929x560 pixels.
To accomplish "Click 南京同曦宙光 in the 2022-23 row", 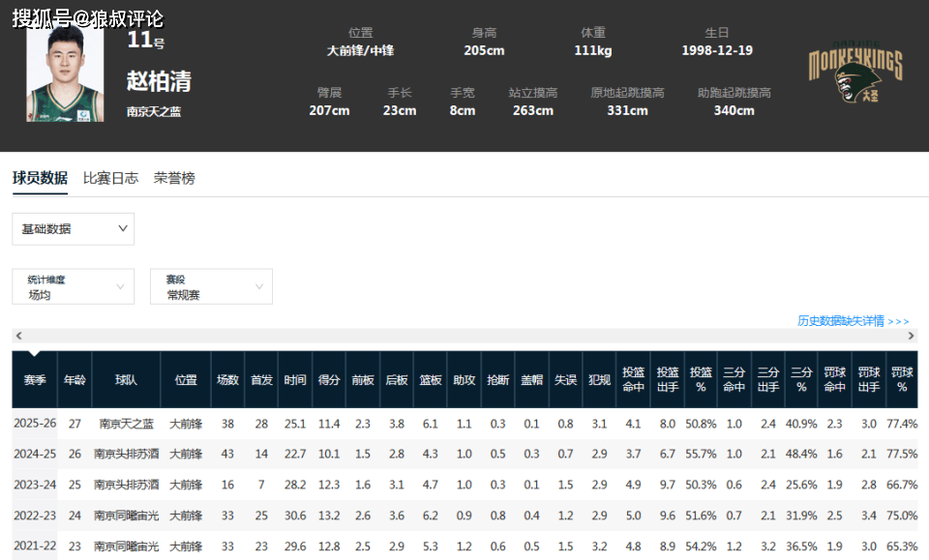I will [126, 516].
